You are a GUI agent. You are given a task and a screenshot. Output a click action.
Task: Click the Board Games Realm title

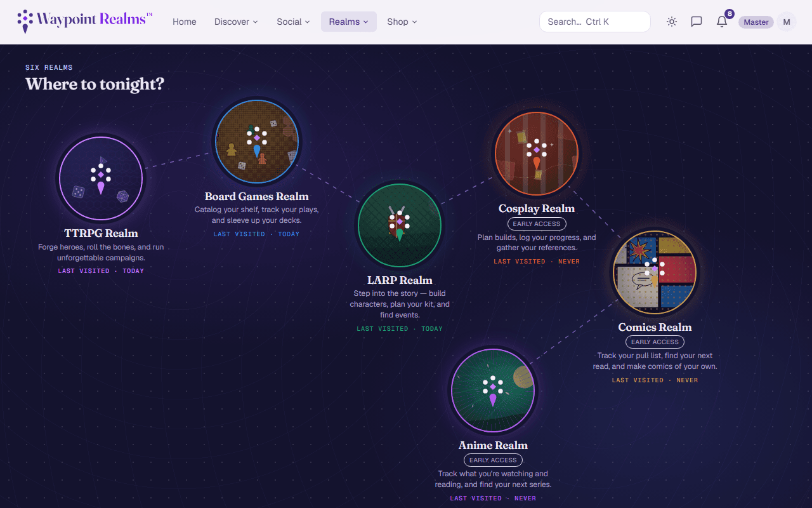[257, 196]
